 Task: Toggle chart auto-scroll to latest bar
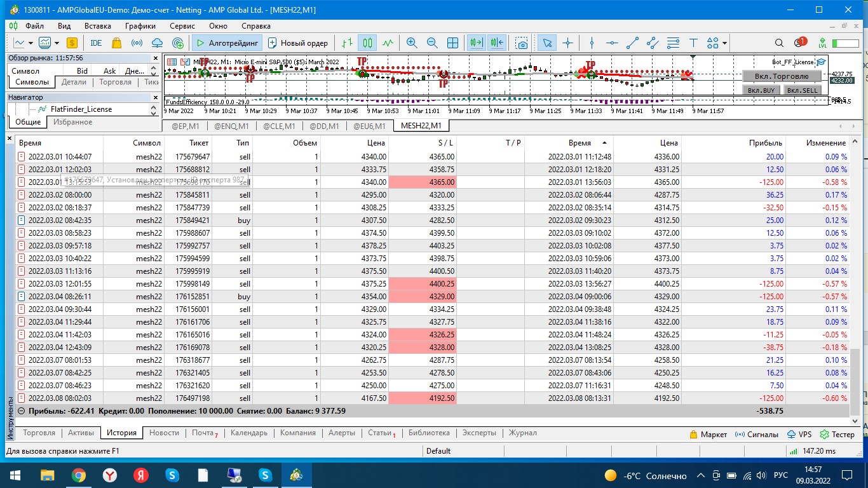[x=476, y=43]
